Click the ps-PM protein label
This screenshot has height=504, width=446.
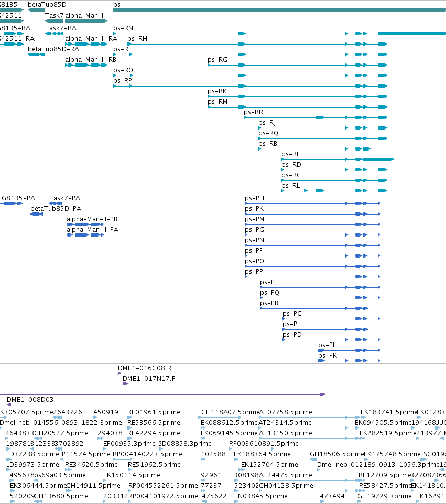coord(254,219)
